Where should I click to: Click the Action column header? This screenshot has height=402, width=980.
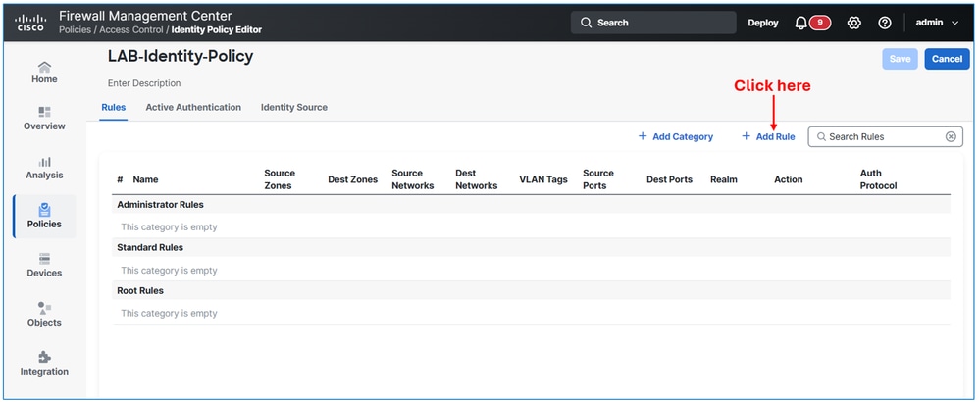(x=788, y=179)
